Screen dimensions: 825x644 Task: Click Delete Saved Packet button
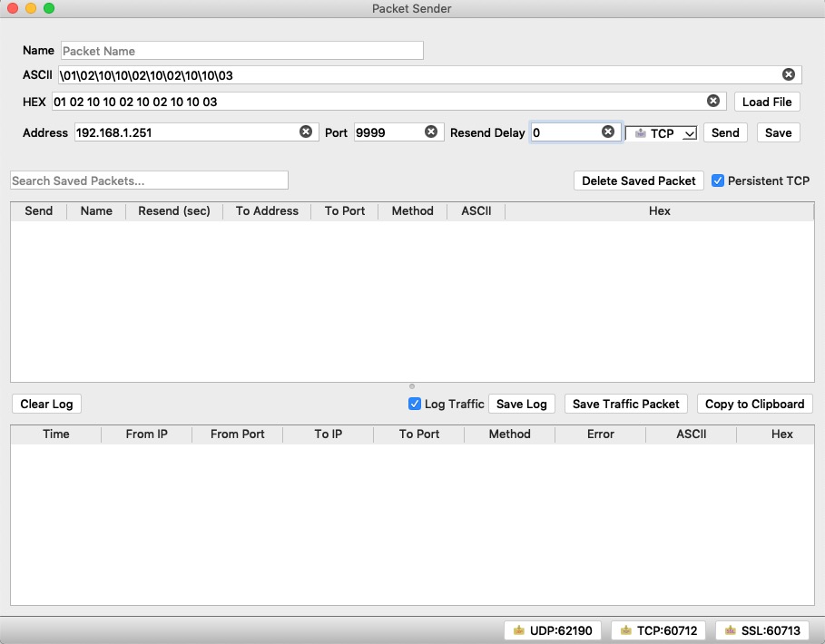pos(638,181)
